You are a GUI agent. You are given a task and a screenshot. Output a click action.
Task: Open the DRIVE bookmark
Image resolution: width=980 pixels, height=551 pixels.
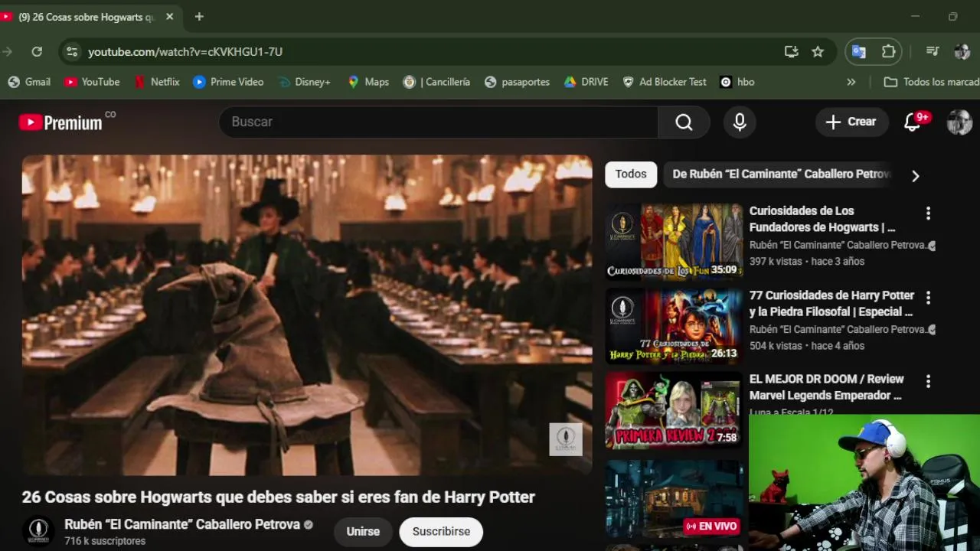pos(586,82)
